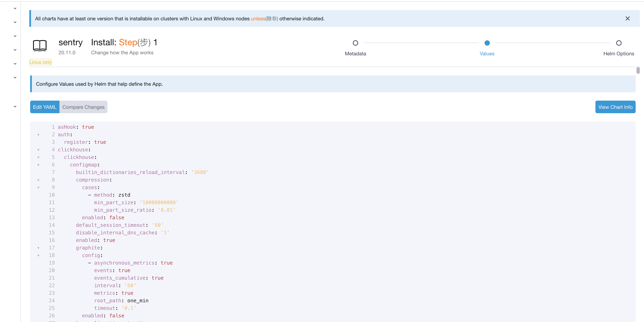Click the sentry chart book icon
Screen dimensions: 644x322
click(x=40, y=45)
